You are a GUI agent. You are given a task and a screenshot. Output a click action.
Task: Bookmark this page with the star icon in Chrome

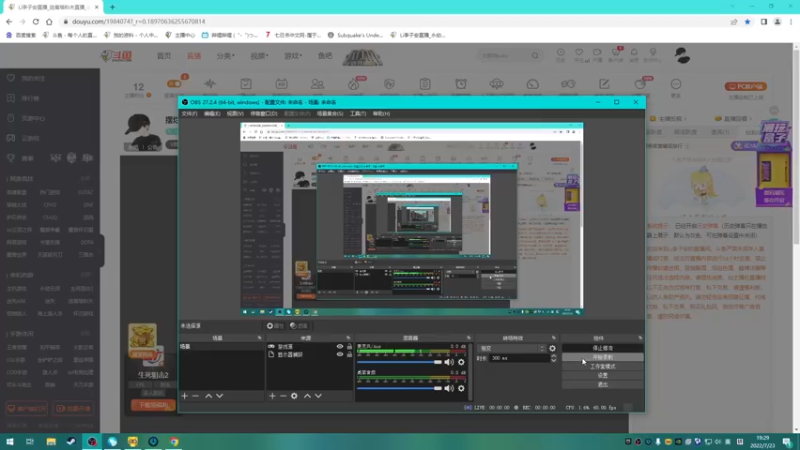[x=747, y=21]
